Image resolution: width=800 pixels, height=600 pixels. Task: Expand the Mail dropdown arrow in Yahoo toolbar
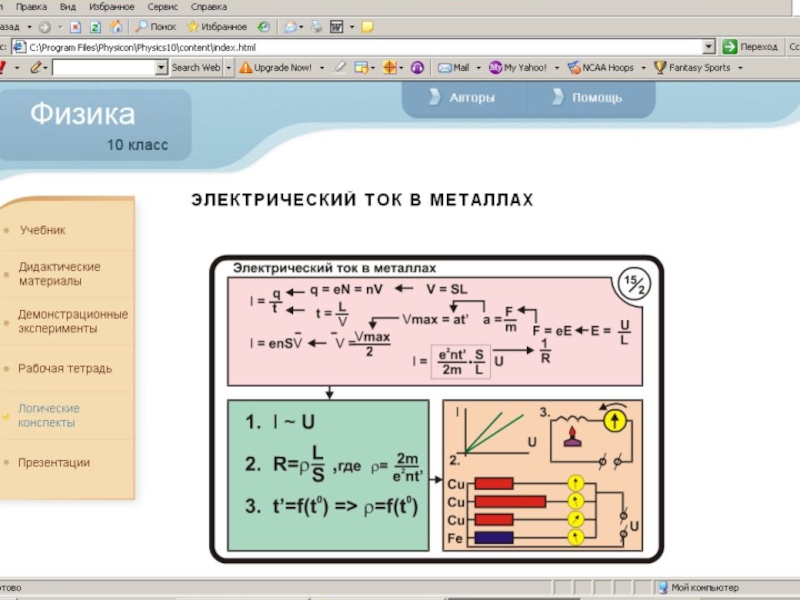point(479,67)
